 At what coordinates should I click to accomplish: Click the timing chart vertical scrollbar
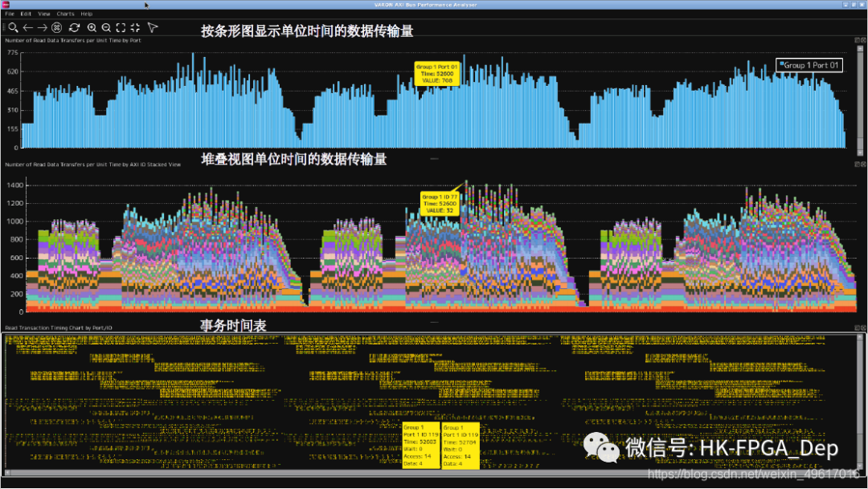click(860, 402)
